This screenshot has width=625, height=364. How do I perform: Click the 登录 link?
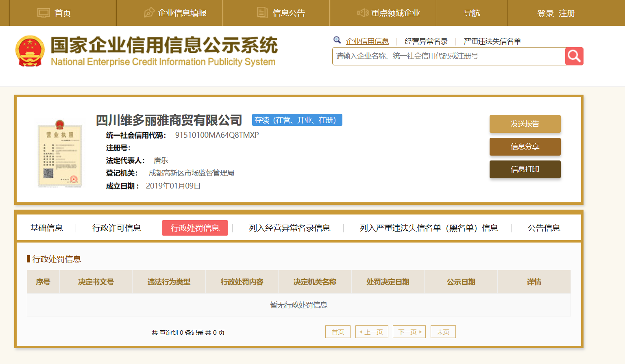pos(545,13)
